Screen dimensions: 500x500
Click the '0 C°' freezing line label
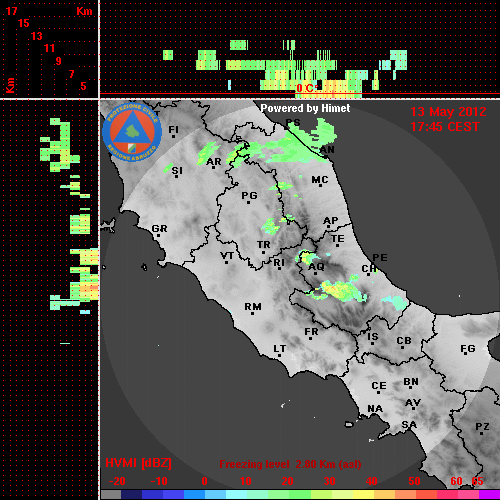click(x=306, y=88)
